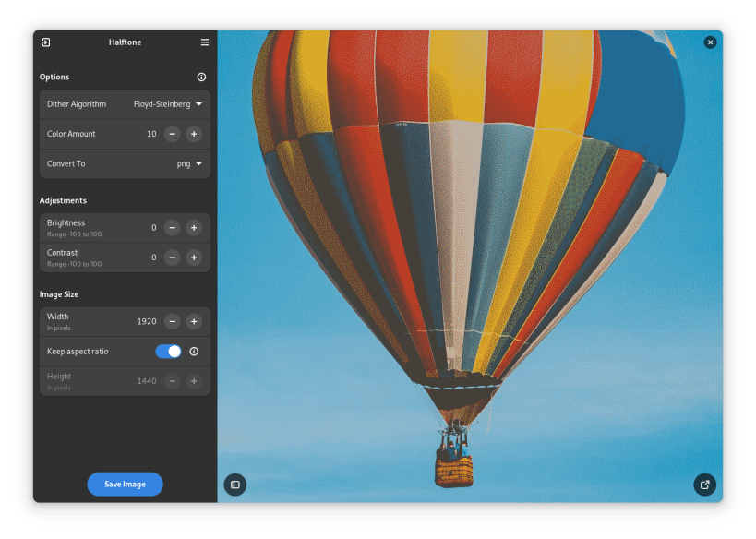Decrease the Color Amount value
Viewport: 756px width, 539px height.
[x=172, y=134]
